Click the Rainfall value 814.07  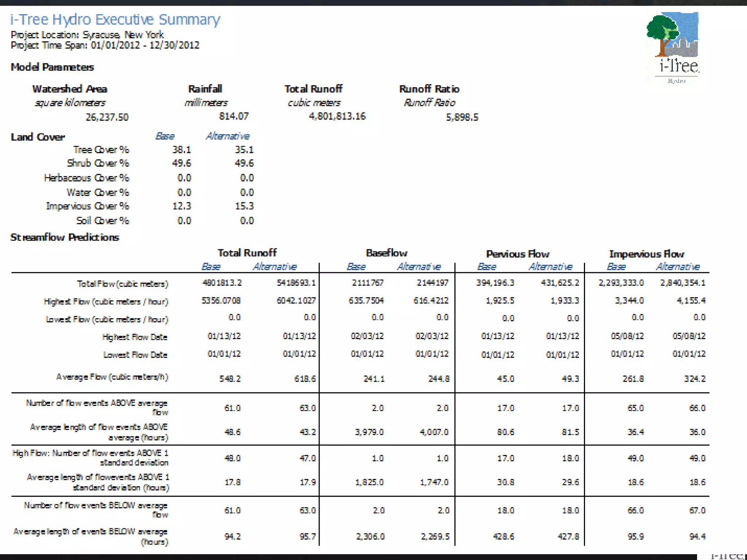pyautogui.click(x=233, y=116)
